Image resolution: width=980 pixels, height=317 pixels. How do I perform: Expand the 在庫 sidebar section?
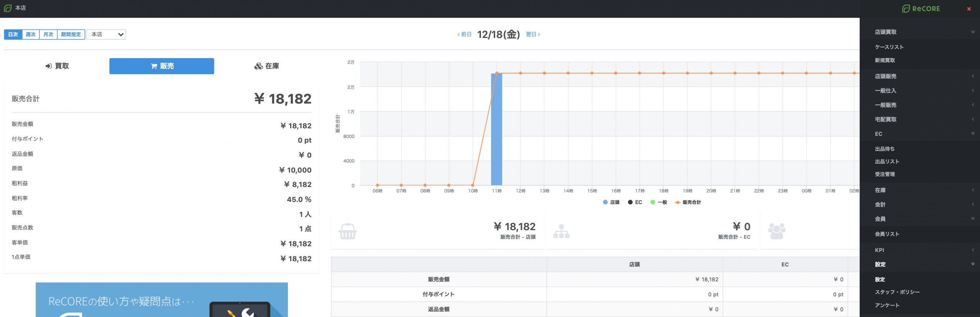point(920,190)
